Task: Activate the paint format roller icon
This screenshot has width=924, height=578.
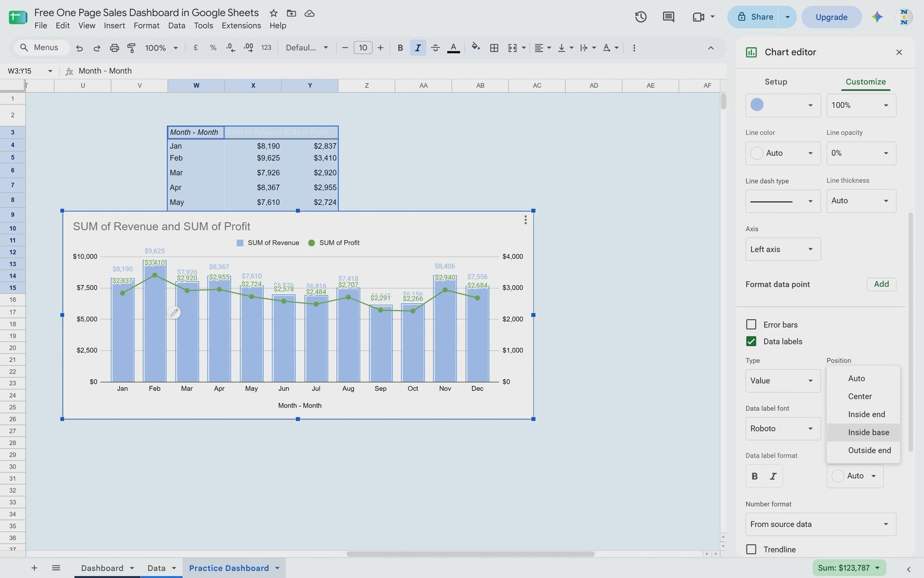Action: tap(132, 48)
